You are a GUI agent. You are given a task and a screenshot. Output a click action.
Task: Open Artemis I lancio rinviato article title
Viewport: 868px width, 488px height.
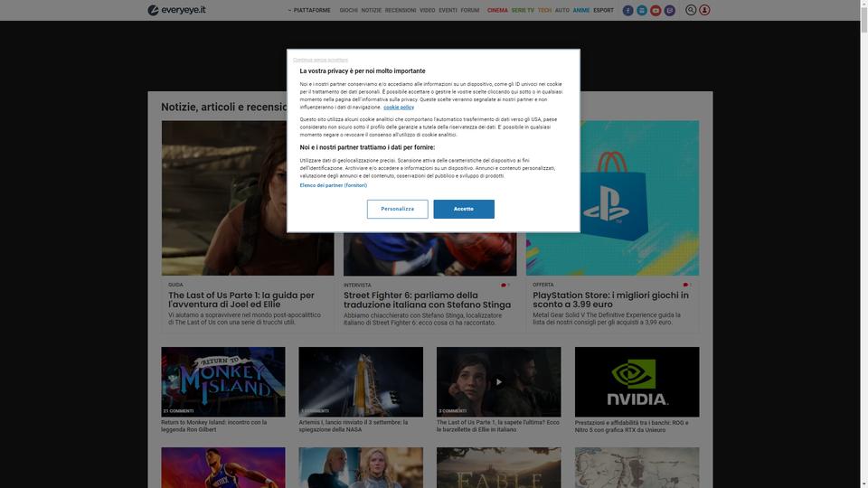pos(354,426)
